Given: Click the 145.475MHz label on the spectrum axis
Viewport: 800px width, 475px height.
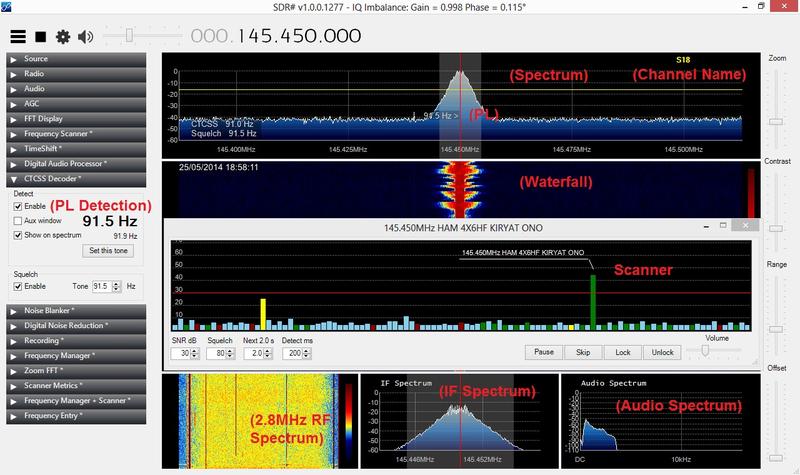Looking at the screenshot, I should click(571, 149).
